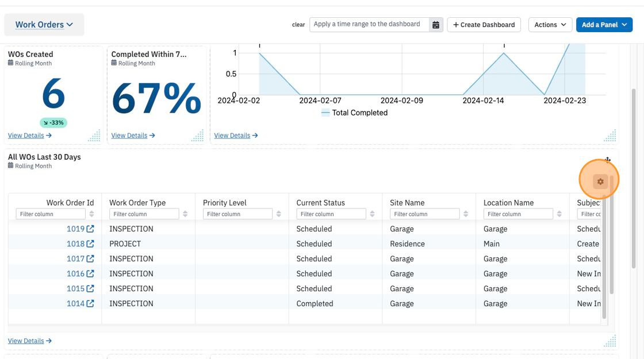Click the move handle on All WOs panel

(x=607, y=160)
